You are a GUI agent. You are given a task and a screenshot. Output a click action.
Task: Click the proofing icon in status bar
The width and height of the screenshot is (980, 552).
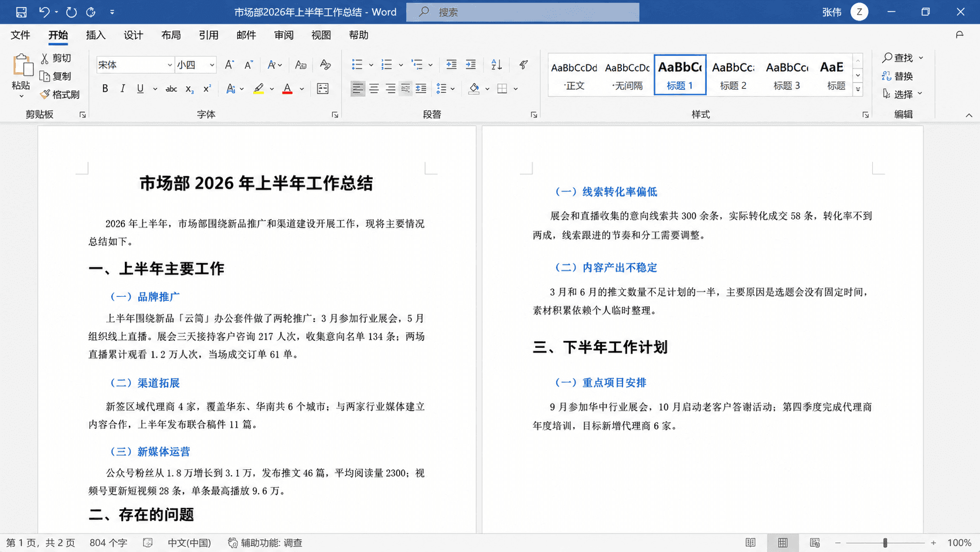(148, 543)
